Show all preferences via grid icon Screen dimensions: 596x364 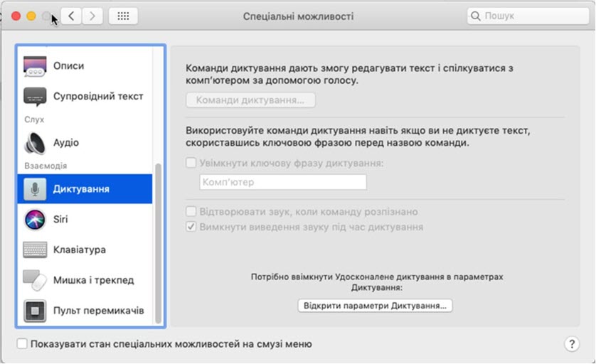[123, 16]
